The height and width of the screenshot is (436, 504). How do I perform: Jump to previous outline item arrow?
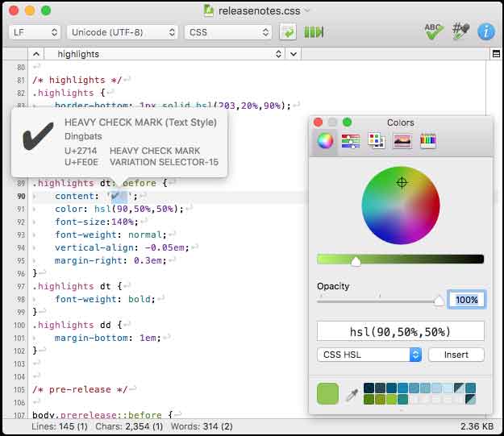pos(35,54)
